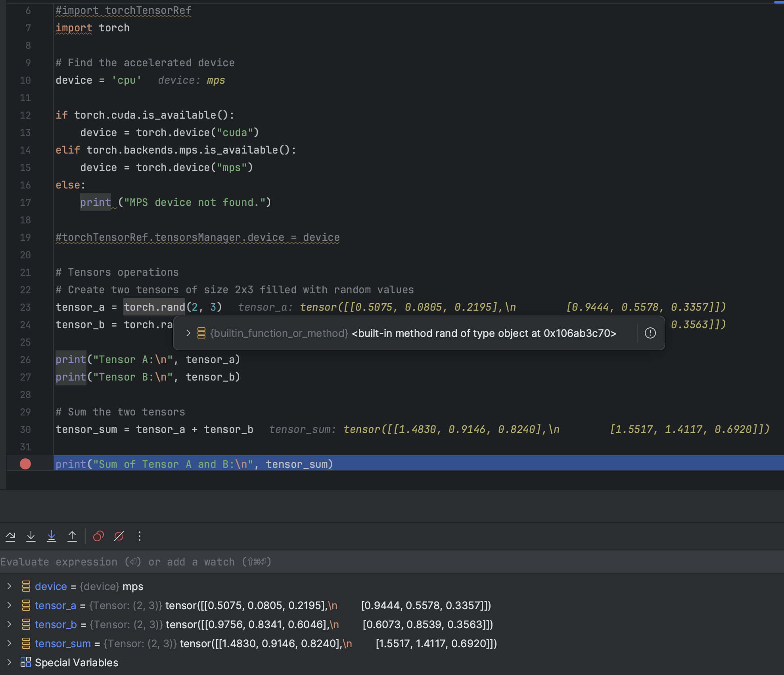784x675 pixels.
Task: Toggle Mute Breakpoints slashed circle icon
Action: (119, 537)
